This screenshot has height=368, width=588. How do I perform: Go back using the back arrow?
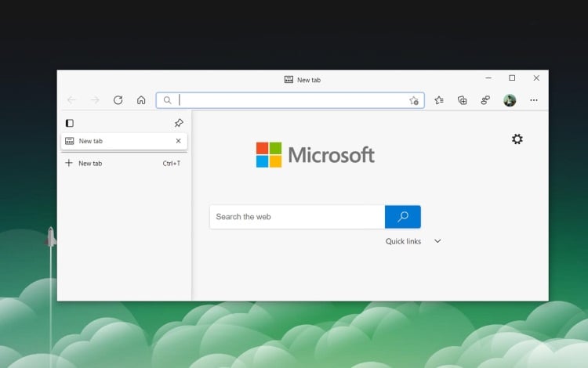71,100
